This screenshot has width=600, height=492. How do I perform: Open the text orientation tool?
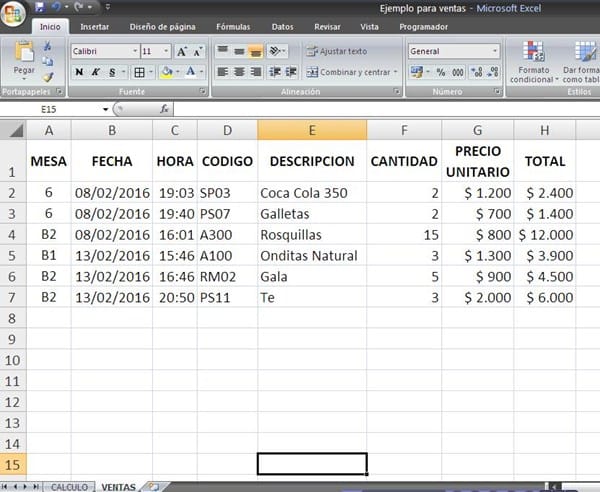click(x=276, y=51)
